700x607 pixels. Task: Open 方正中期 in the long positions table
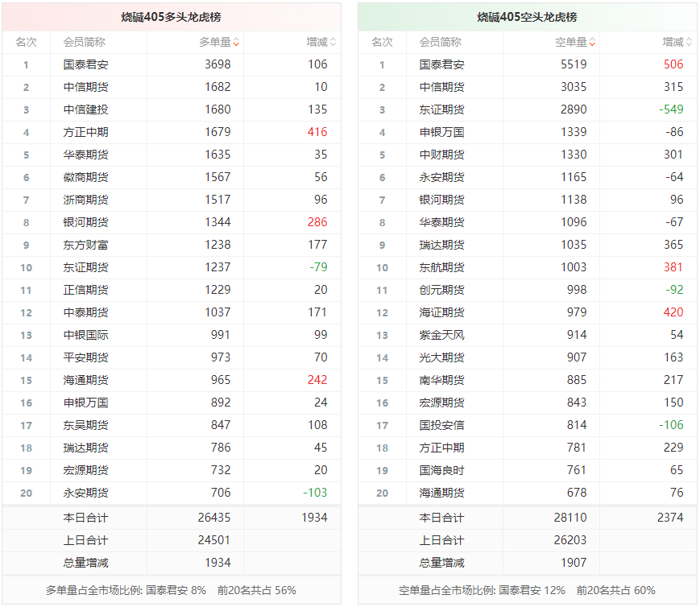[85, 132]
